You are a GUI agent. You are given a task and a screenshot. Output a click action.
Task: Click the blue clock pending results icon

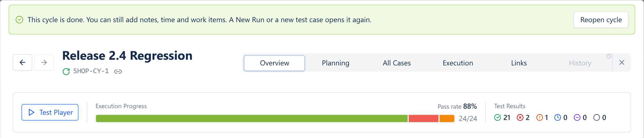tap(557, 118)
